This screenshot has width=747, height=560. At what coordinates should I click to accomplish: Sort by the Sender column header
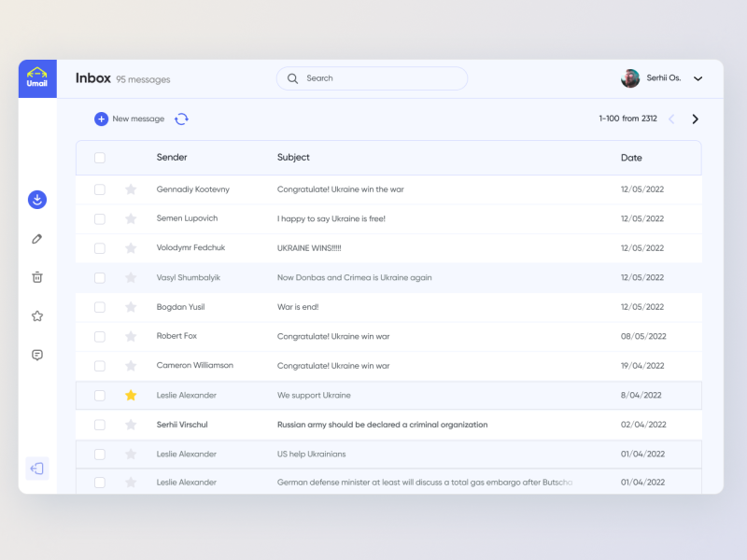click(x=172, y=157)
